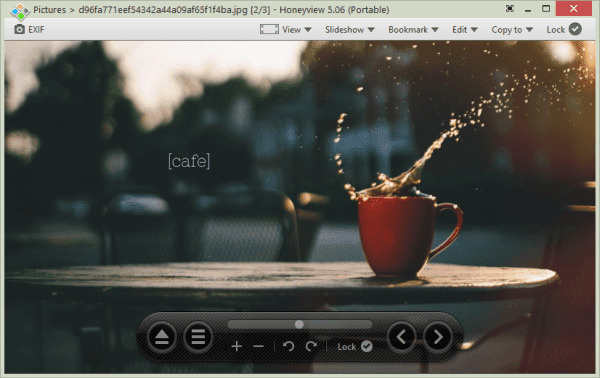This screenshot has width=600, height=378.
Task: Zoom out with the minus icon
Action: [x=259, y=347]
